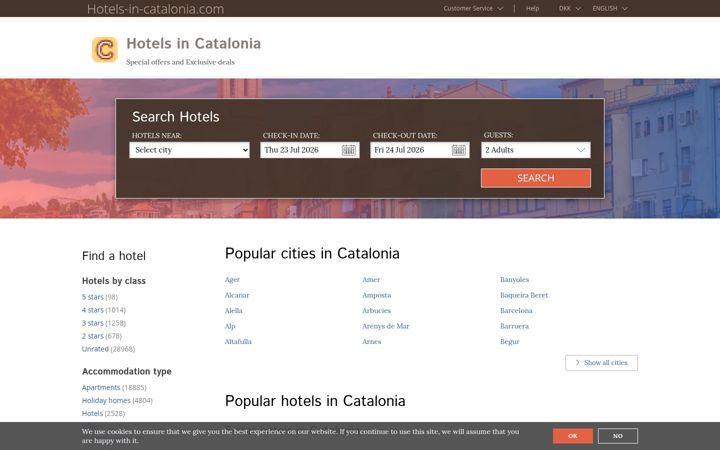Open the Arbucies city link
720x450 pixels.
pyautogui.click(x=377, y=311)
